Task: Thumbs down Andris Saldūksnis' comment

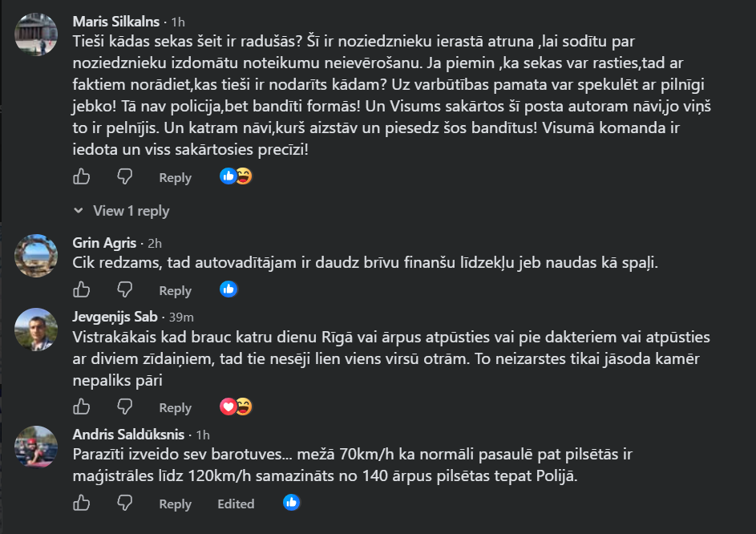Action: pos(125,503)
